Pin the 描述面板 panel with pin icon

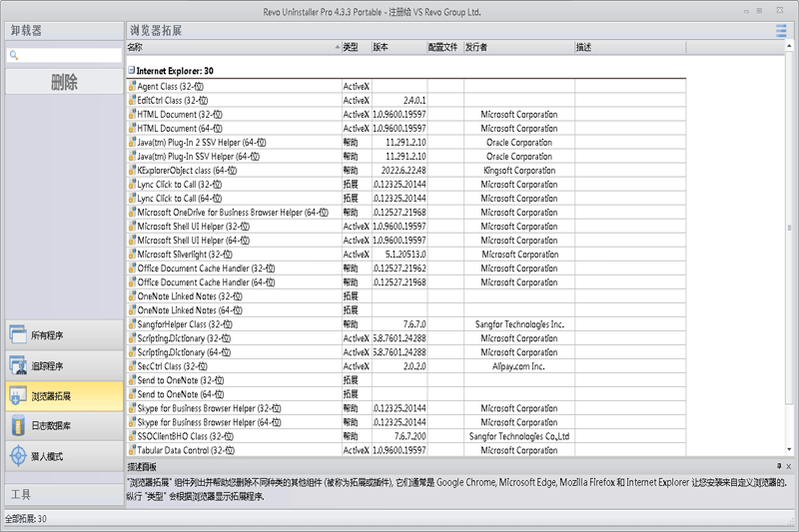tap(779, 466)
